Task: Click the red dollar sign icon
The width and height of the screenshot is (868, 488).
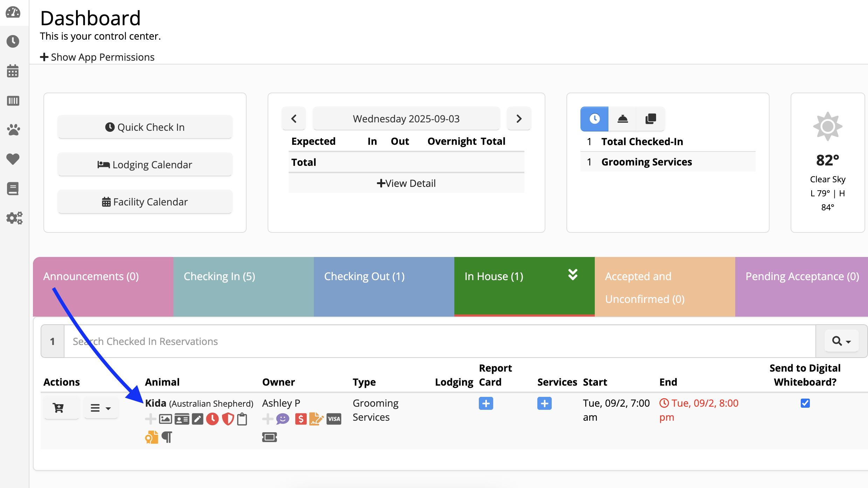Action: 301,419
